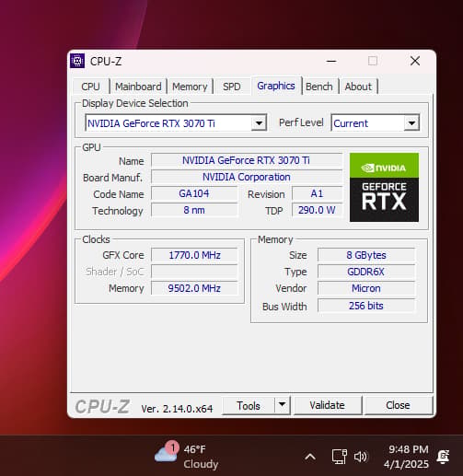Click the Board Manuf. label
Image resolution: width=463 pixels, height=476 pixels.
click(112, 178)
